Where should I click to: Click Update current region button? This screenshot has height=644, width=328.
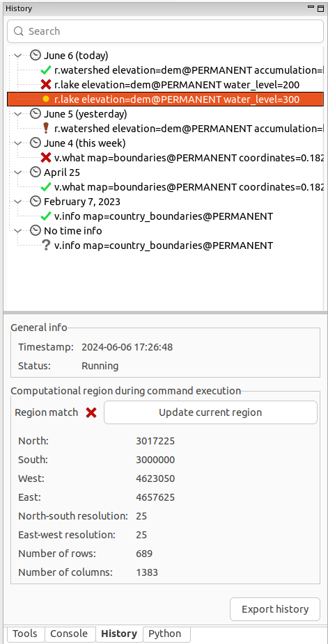pos(210,412)
